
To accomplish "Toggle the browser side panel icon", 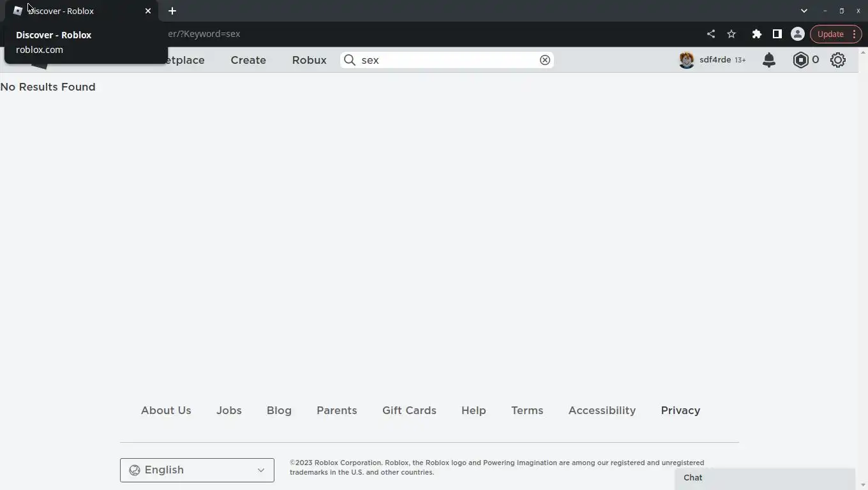I will [x=777, y=34].
